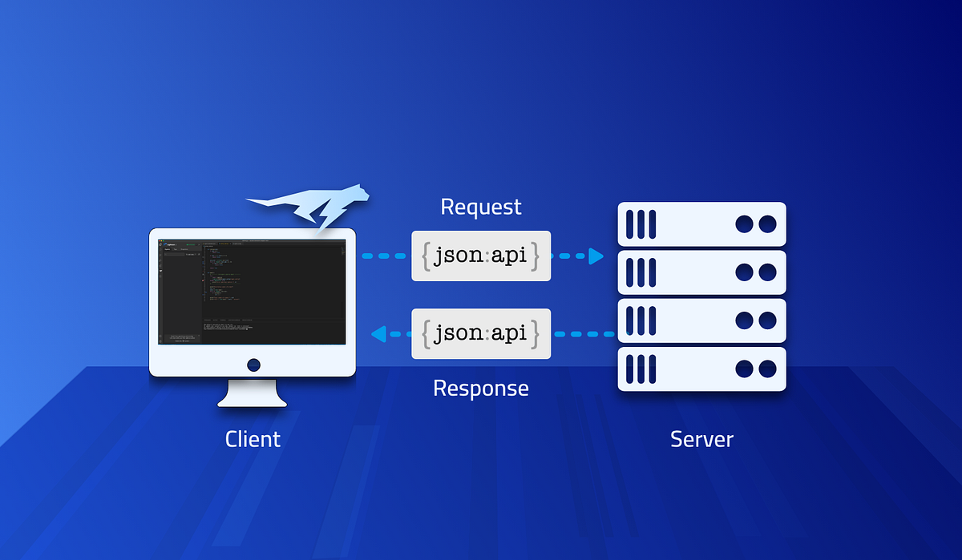
Task: Click the top server rack unit
Action: tap(701, 225)
